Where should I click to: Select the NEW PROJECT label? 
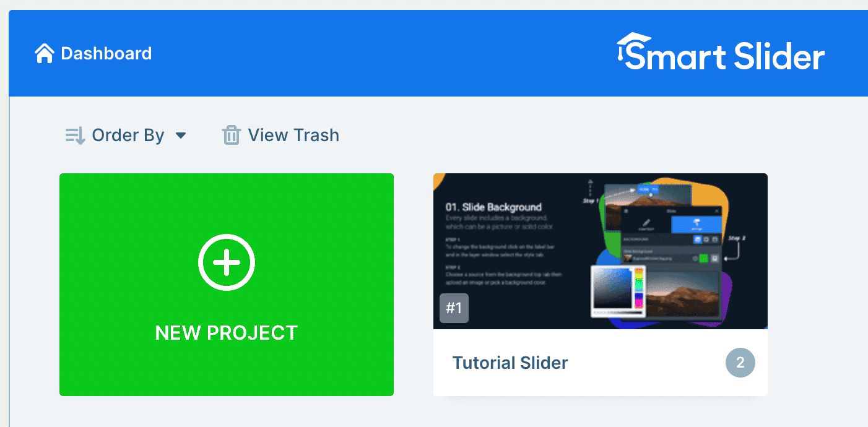click(227, 333)
